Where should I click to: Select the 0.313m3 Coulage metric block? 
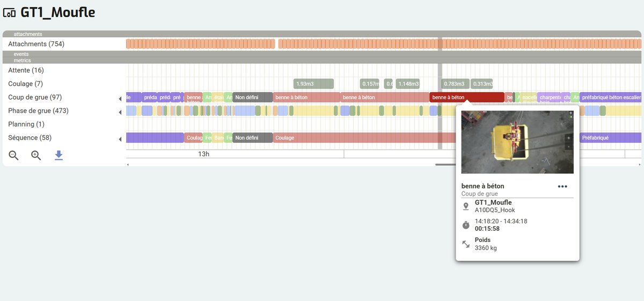[482, 84]
